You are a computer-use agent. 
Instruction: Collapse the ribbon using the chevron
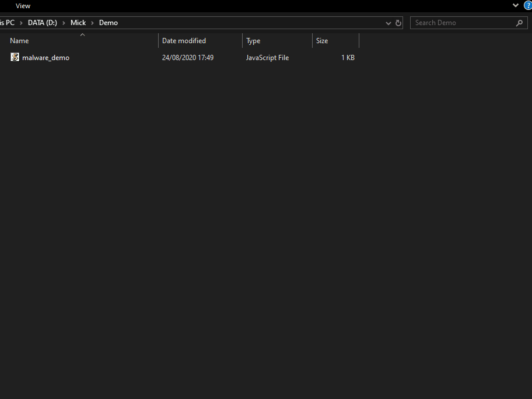(515, 5)
